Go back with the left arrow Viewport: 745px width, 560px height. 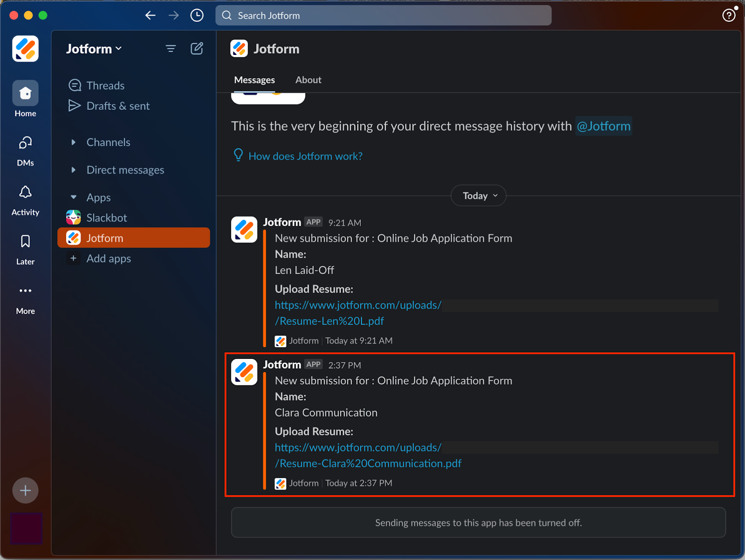point(150,15)
